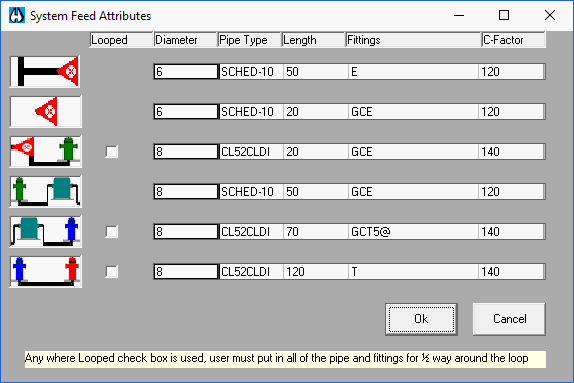Click the fittings field containing T
The width and height of the screenshot is (574, 383).
(413, 272)
